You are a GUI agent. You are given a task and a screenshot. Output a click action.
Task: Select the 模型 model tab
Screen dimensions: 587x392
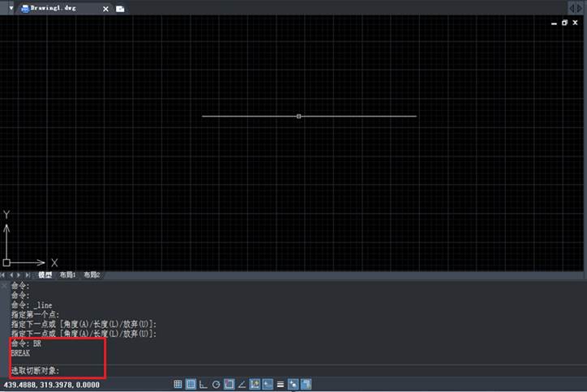[45, 275]
